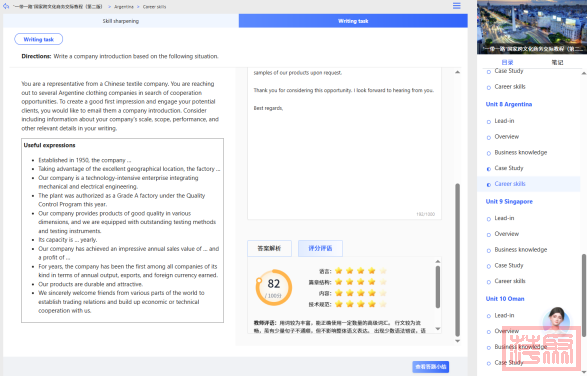This screenshot has height=376, width=587.
Task: Click the blue button at bottom right
Action: 431,367
